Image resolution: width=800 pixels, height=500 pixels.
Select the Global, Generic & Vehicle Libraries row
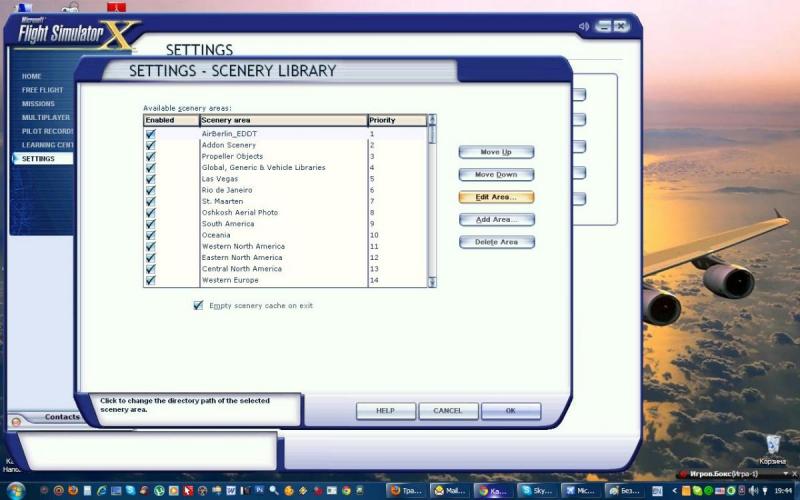click(x=286, y=167)
